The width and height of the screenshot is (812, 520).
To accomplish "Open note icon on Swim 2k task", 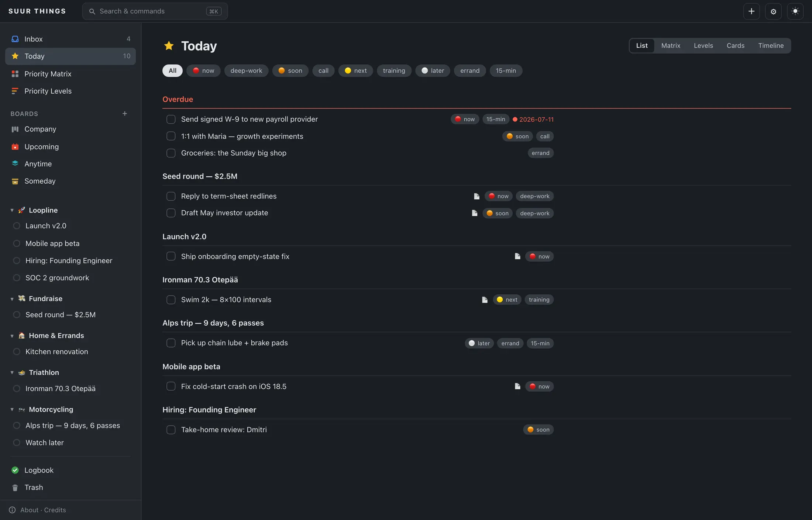I will [x=485, y=300].
